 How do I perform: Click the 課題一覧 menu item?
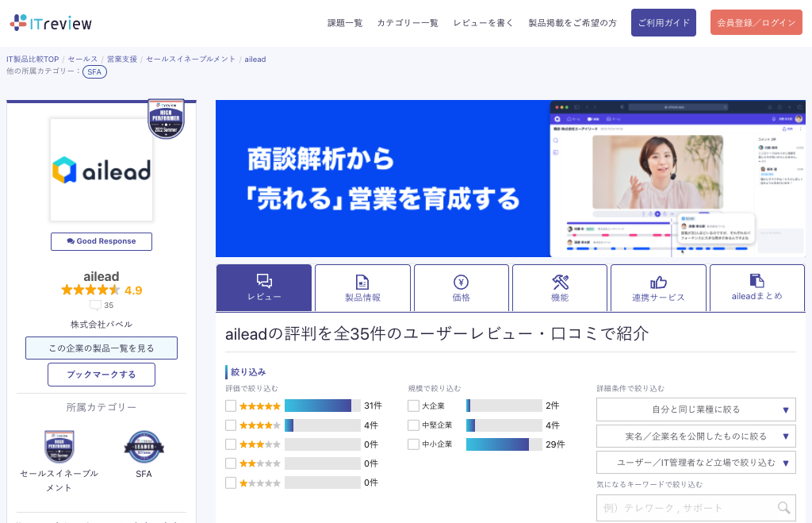pyautogui.click(x=345, y=23)
